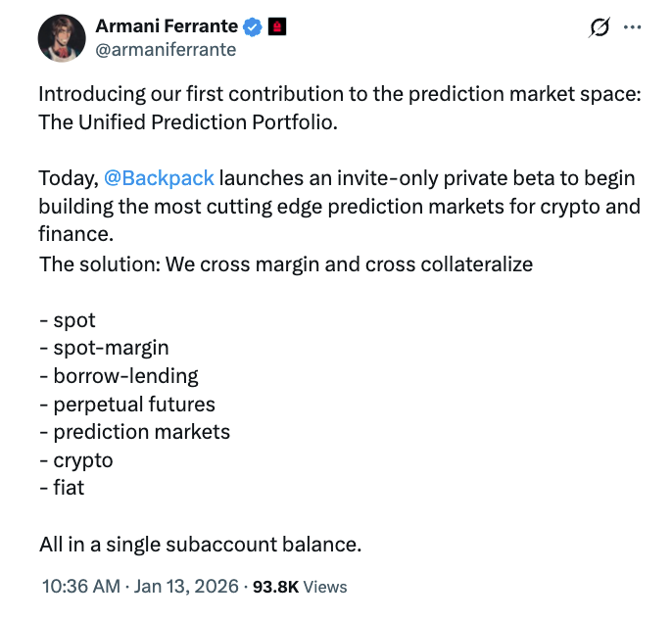Open the 93.8K Views count

300,587
